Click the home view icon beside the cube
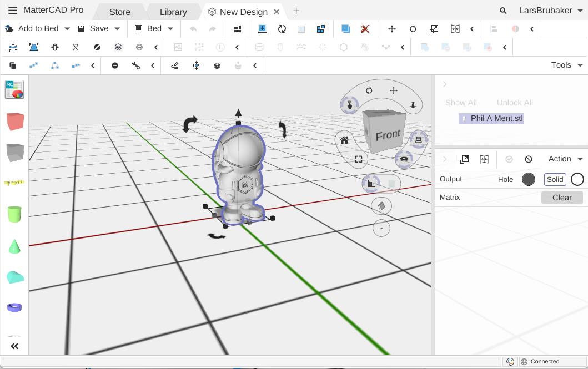 pyautogui.click(x=344, y=140)
